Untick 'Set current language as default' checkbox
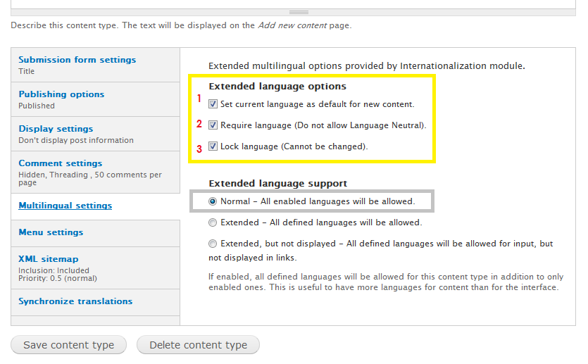588x364 pixels. (x=213, y=104)
